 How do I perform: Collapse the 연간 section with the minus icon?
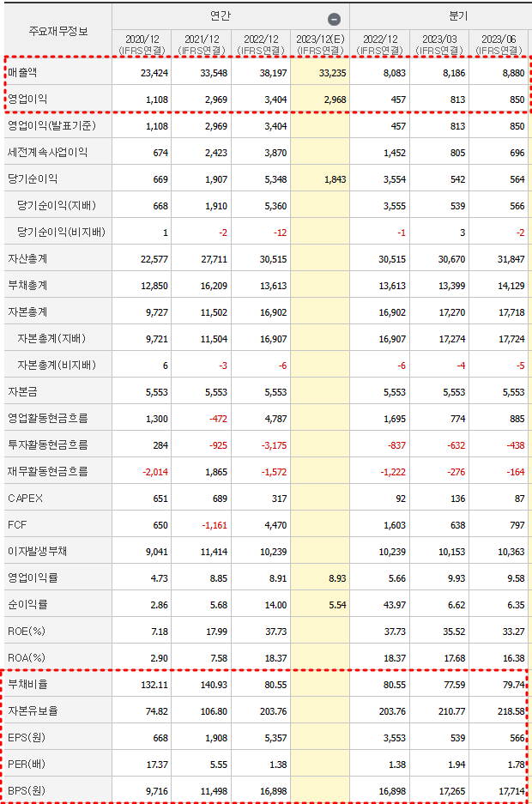tap(334, 19)
